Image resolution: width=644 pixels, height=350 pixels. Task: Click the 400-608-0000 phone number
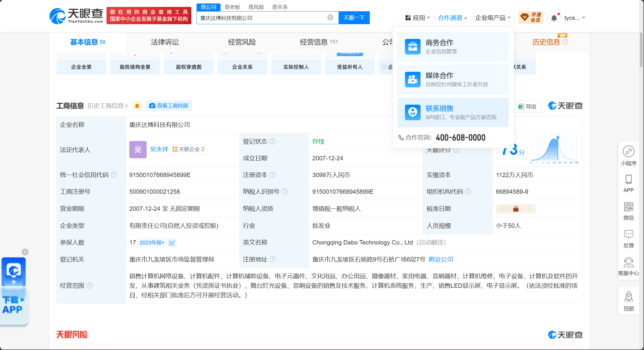[460, 138]
